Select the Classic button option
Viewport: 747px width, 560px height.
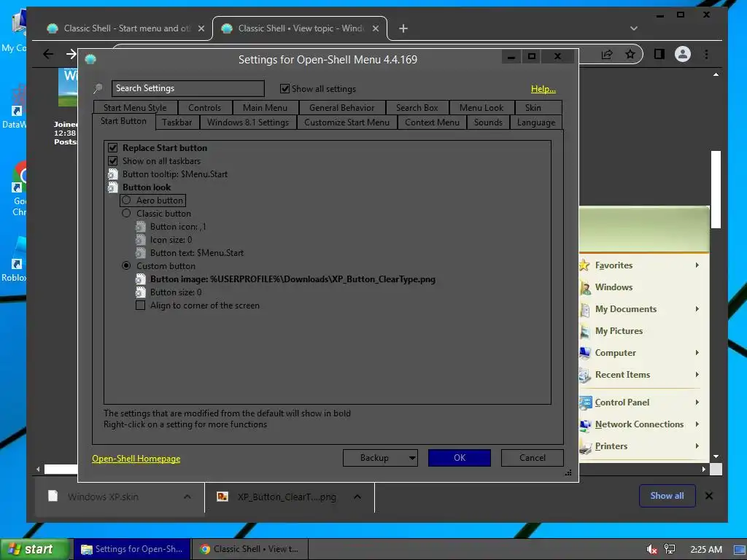pyautogui.click(x=126, y=214)
